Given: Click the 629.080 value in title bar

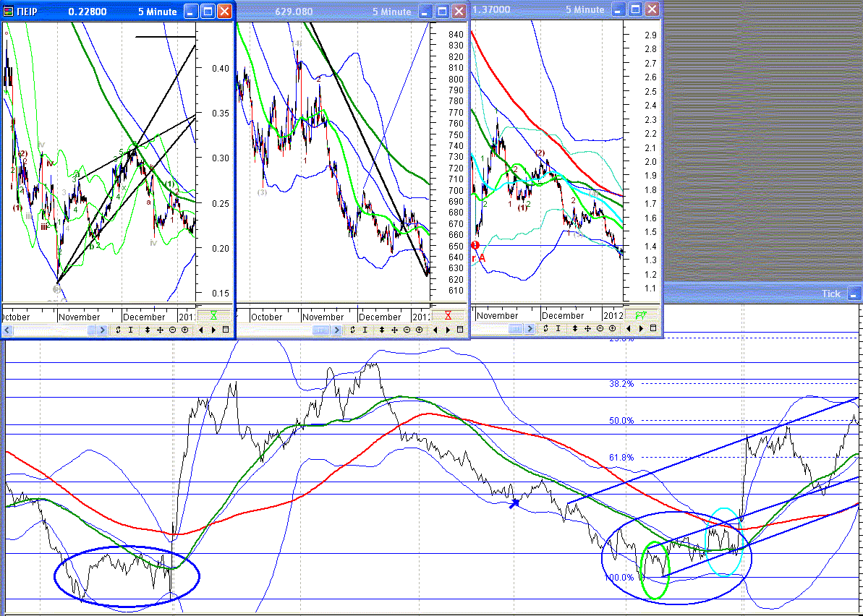Looking at the screenshot, I should [294, 12].
